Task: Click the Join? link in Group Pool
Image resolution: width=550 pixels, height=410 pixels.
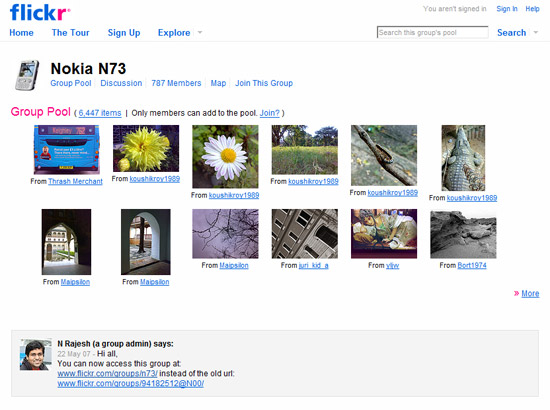Action: pyautogui.click(x=269, y=113)
